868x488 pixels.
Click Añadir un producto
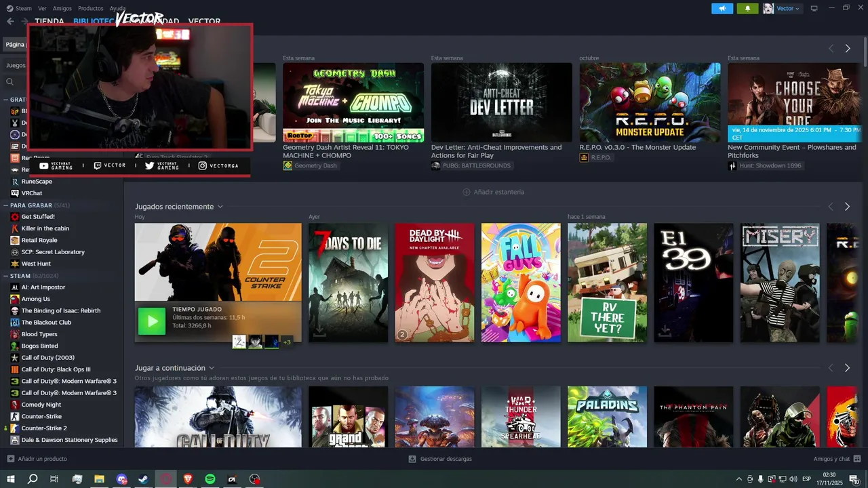pyautogui.click(x=37, y=459)
